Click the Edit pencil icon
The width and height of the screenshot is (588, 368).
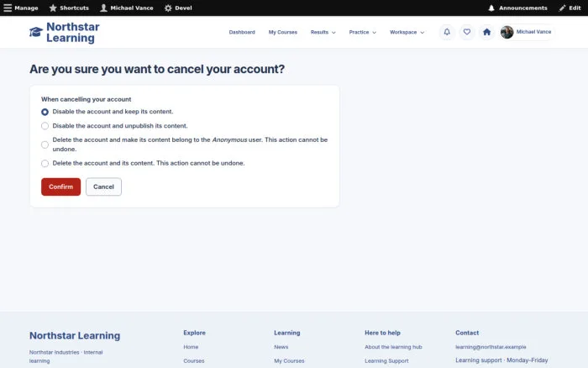click(x=562, y=8)
